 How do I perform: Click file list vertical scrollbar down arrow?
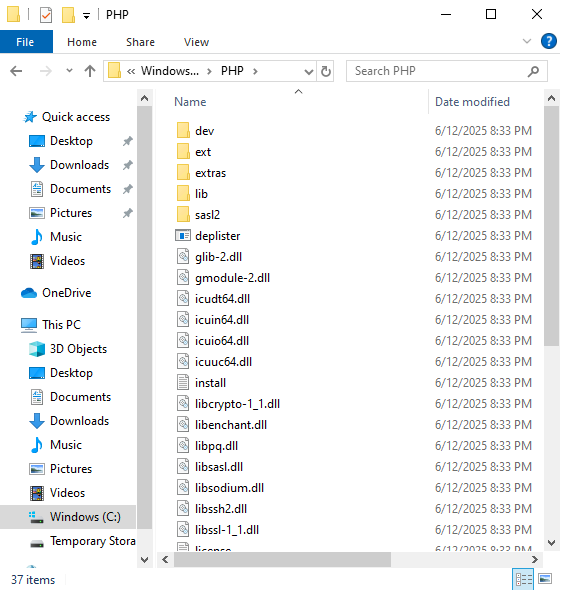coord(552,543)
